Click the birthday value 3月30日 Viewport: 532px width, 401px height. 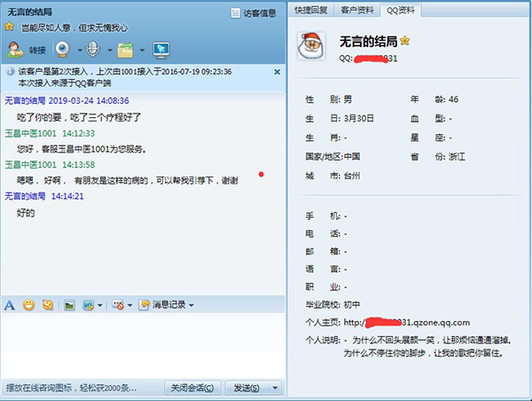[x=358, y=119]
